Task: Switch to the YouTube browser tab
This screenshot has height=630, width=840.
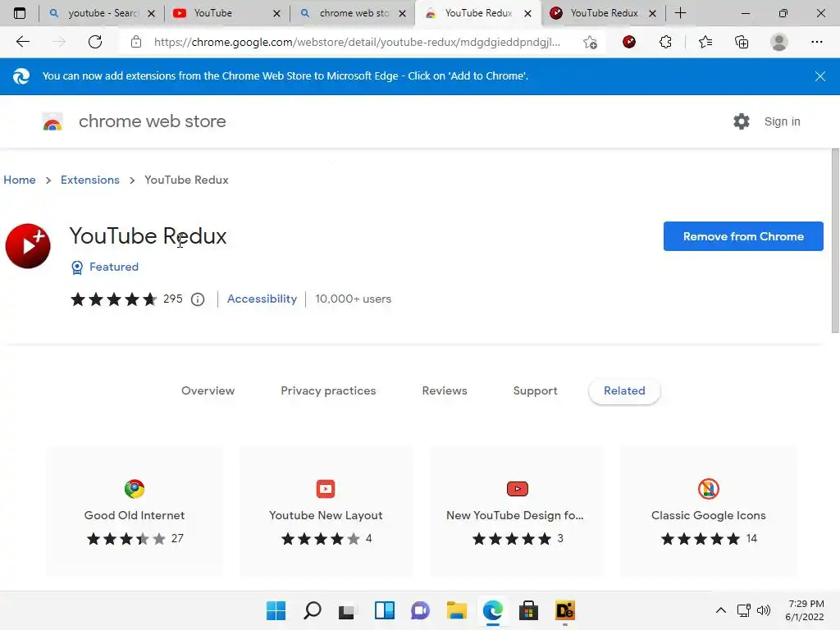Action: 226,13
